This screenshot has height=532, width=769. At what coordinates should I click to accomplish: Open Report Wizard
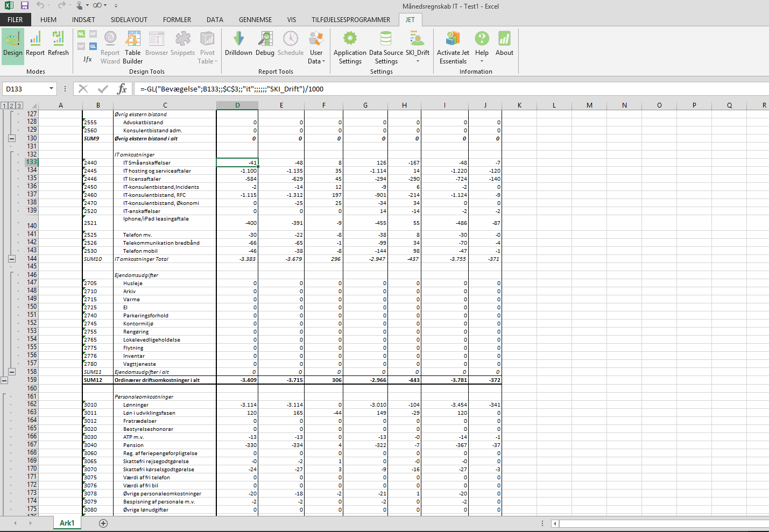(110, 47)
